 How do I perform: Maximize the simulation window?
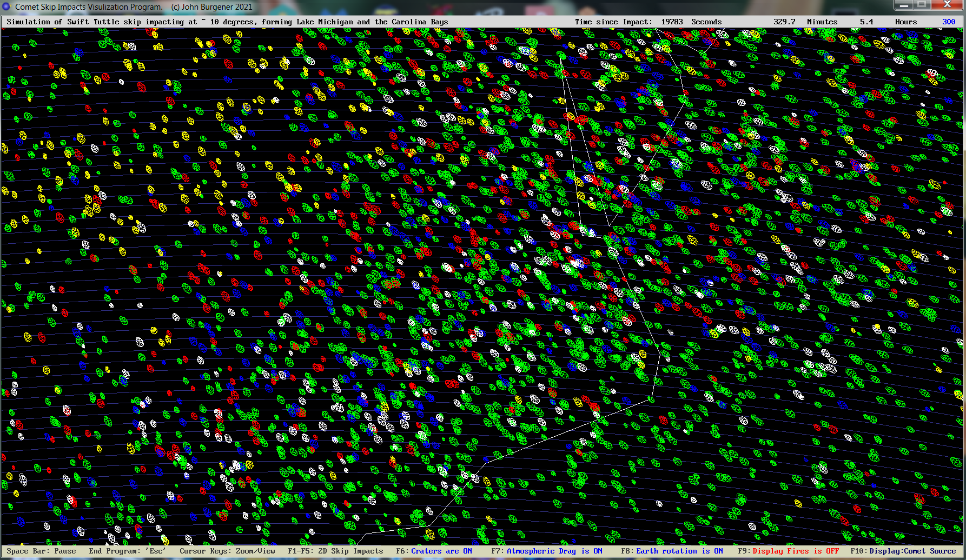(922, 5)
